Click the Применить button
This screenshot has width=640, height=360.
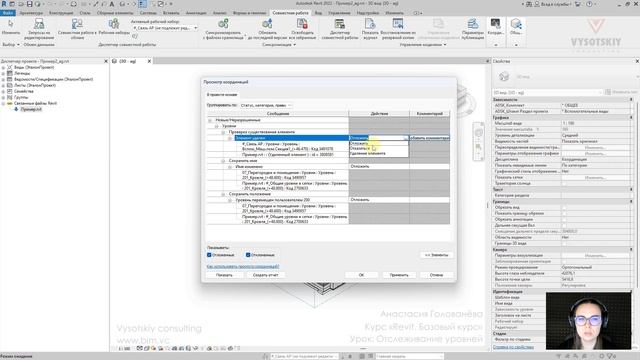point(399,275)
